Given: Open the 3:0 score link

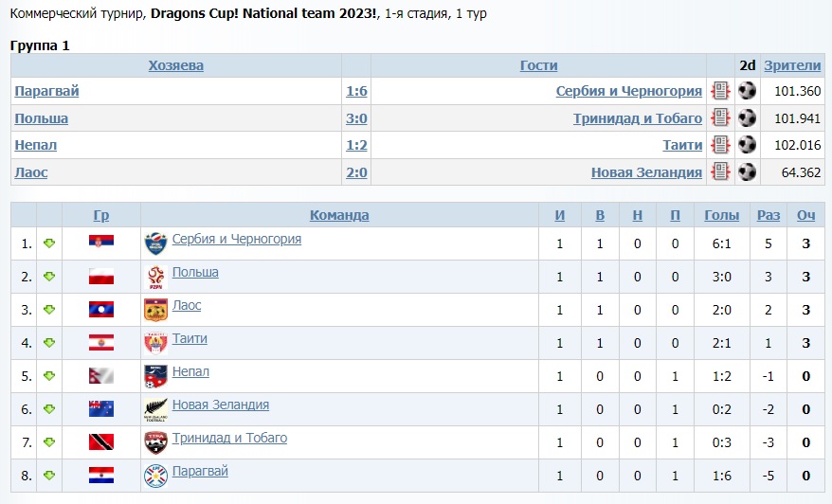Looking at the screenshot, I should click(x=356, y=118).
